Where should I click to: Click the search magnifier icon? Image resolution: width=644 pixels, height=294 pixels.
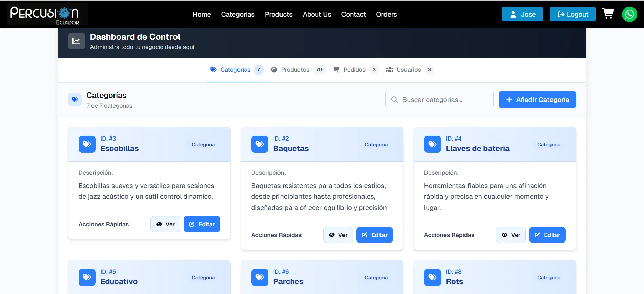[394, 100]
